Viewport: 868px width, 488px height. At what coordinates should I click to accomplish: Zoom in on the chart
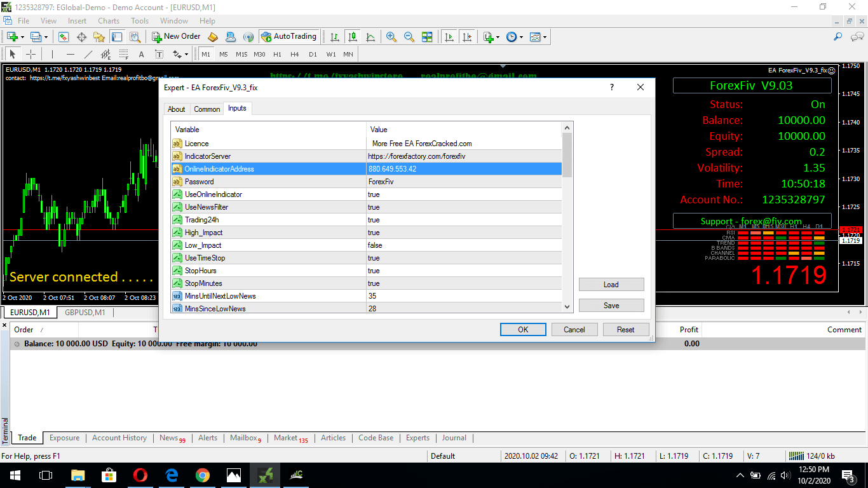pyautogui.click(x=391, y=37)
